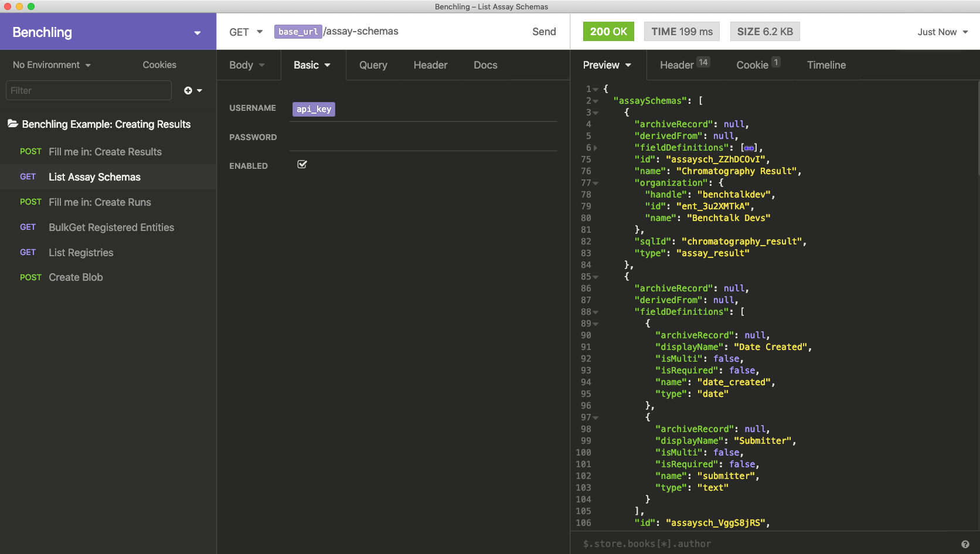Open the Benchling workspace dropdown

point(197,33)
